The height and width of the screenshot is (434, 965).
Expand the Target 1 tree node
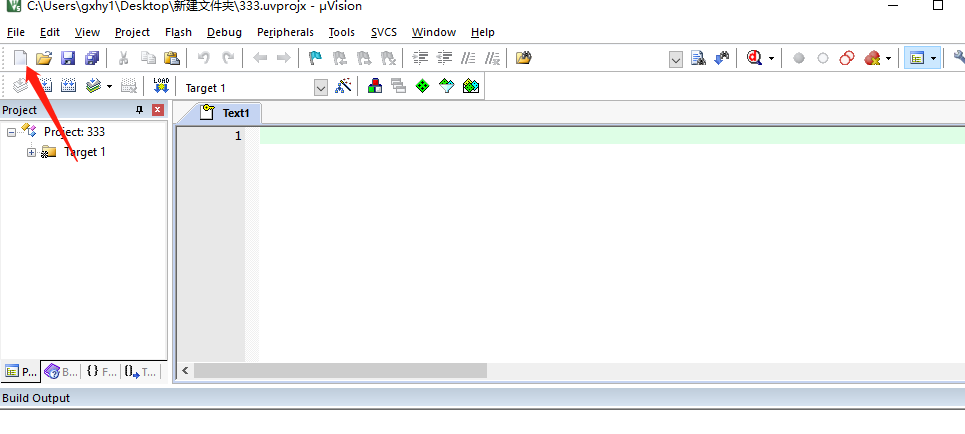[31, 152]
